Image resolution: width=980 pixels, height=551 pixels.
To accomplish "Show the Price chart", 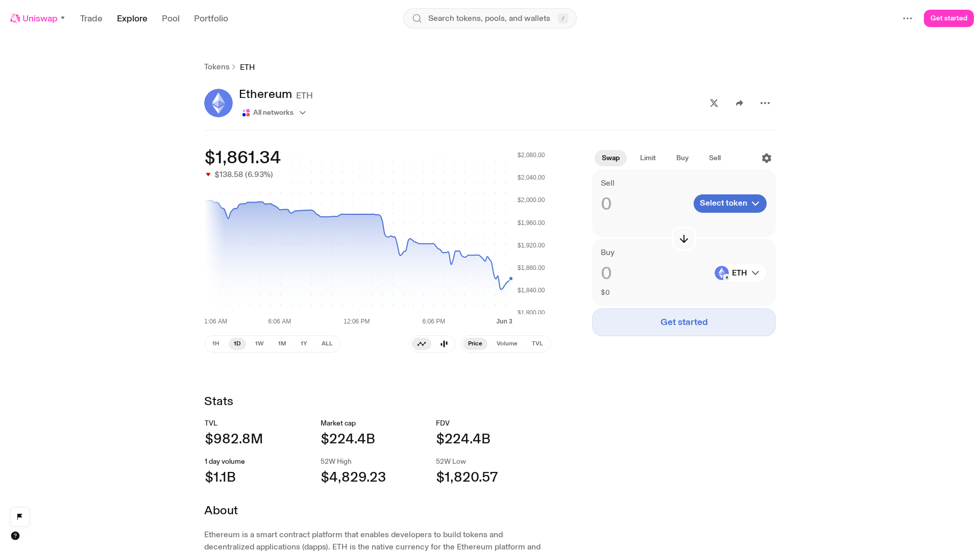I will pyautogui.click(x=475, y=344).
